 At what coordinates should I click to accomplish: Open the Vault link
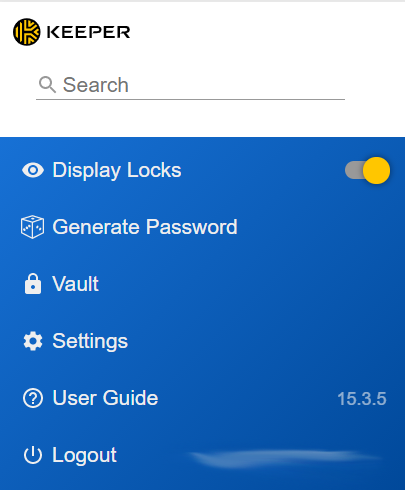point(75,284)
